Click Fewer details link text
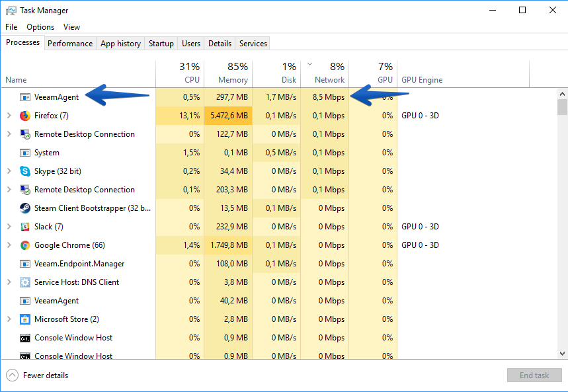The width and height of the screenshot is (568, 392). pyautogui.click(x=46, y=375)
